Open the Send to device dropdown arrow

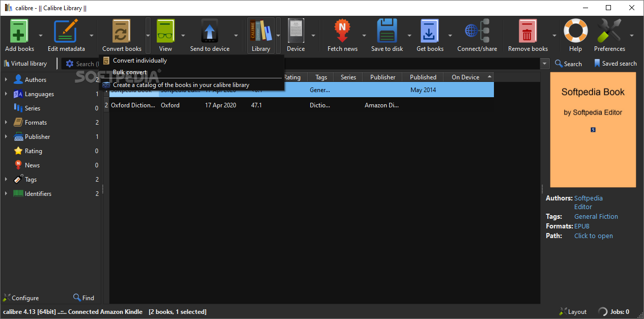pos(236,36)
